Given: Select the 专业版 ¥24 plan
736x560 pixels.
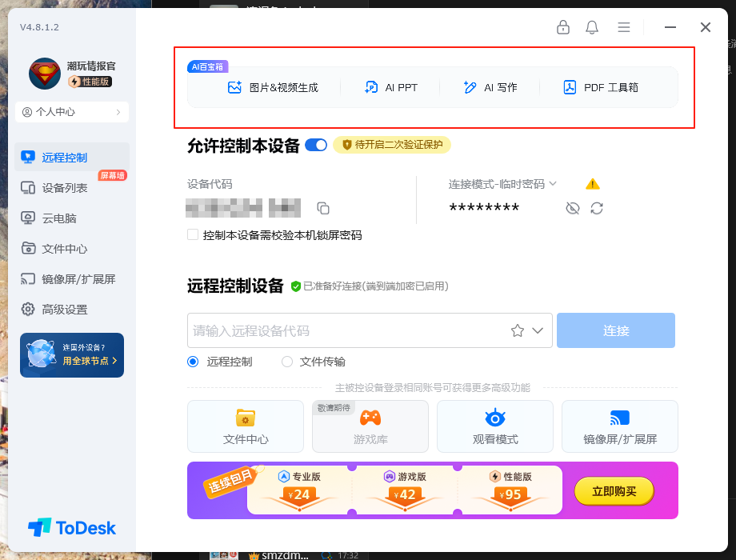Looking at the screenshot, I should point(299,490).
